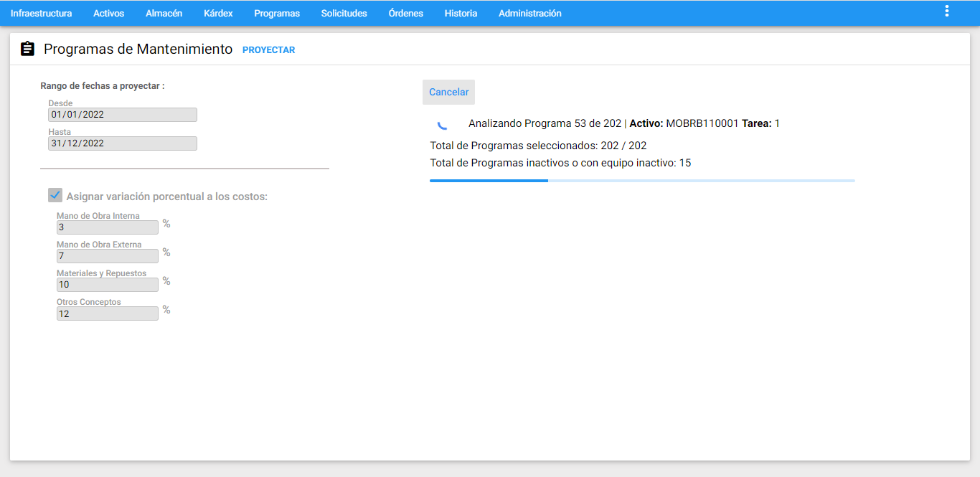Cancel the projection analysis
980x477 pixels.
[x=448, y=92]
